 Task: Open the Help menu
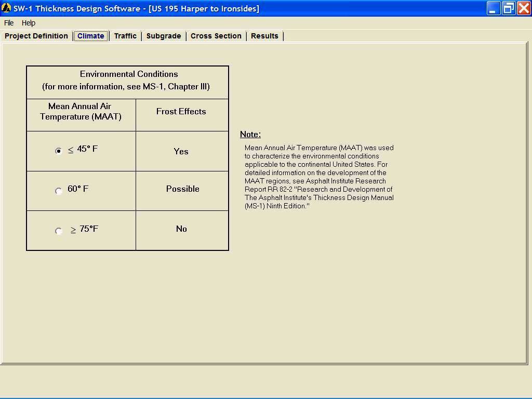pos(29,23)
